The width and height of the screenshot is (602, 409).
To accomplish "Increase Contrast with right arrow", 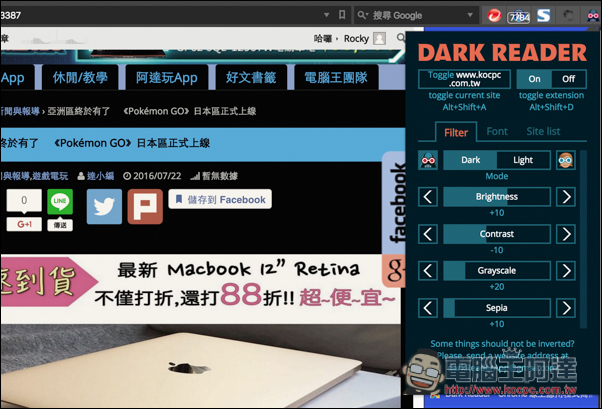I will coord(566,234).
